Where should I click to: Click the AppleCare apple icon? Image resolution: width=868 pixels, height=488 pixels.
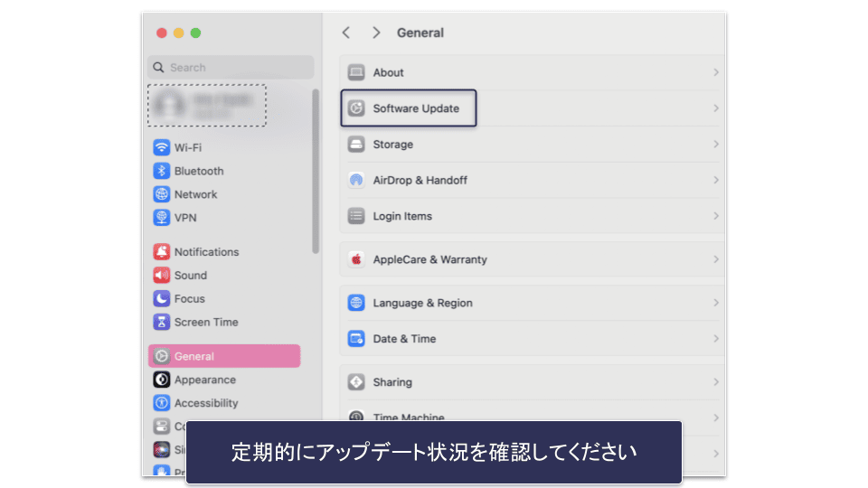pyautogui.click(x=356, y=259)
